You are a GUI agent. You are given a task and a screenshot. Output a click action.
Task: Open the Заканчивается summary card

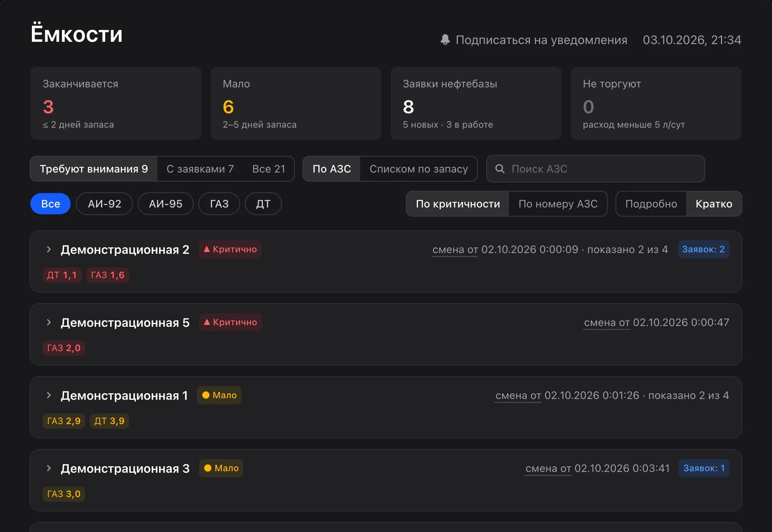pyautogui.click(x=116, y=103)
